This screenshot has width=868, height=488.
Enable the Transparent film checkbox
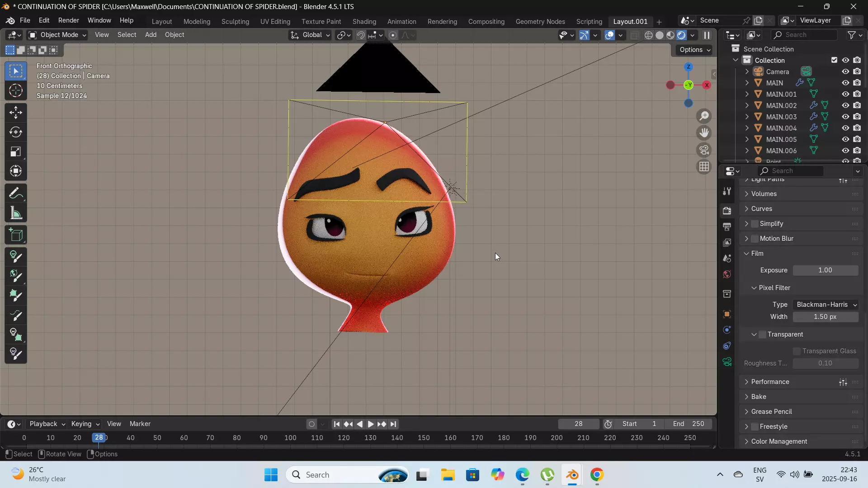[762, 334]
